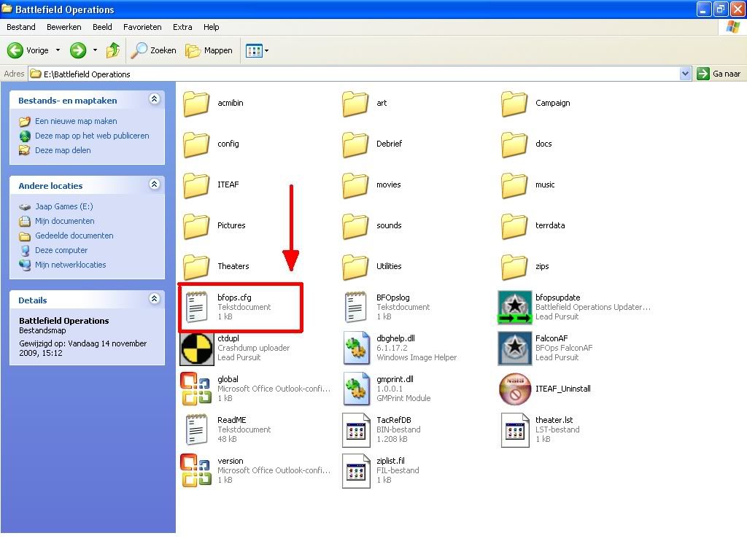The height and width of the screenshot is (560, 747).
Task: Collapse the Bestands- en maptaken panel
Action: [155, 99]
